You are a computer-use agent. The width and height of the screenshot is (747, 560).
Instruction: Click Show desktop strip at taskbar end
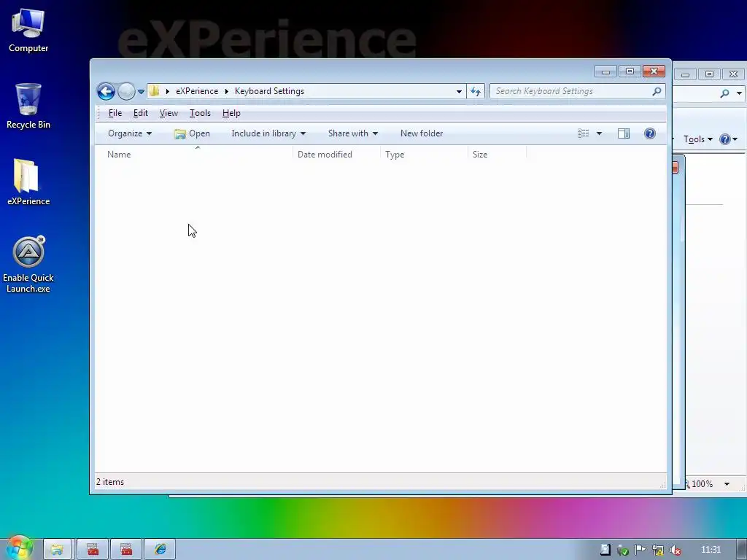coord(742,550)
